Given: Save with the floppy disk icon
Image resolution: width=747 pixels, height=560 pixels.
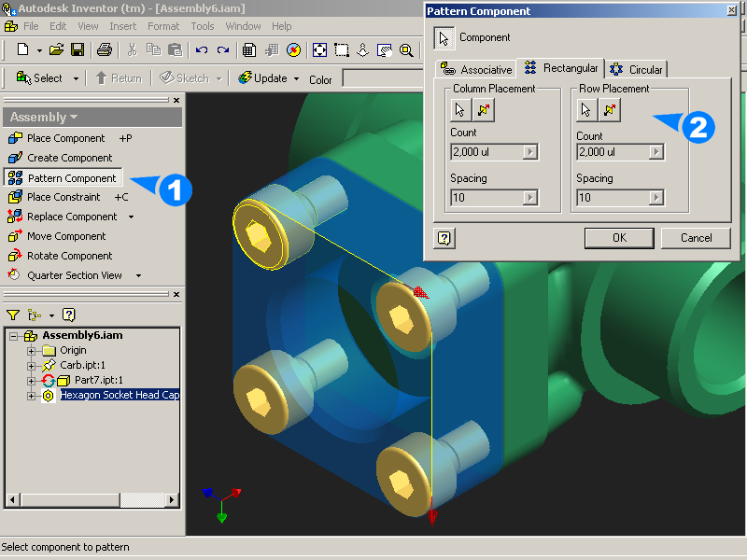Looking at the screenshot, I should pos(78,49).
